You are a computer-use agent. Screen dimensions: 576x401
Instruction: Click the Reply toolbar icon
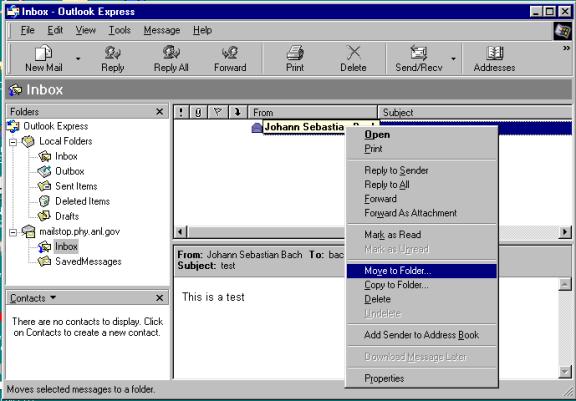tap(112, 58)
